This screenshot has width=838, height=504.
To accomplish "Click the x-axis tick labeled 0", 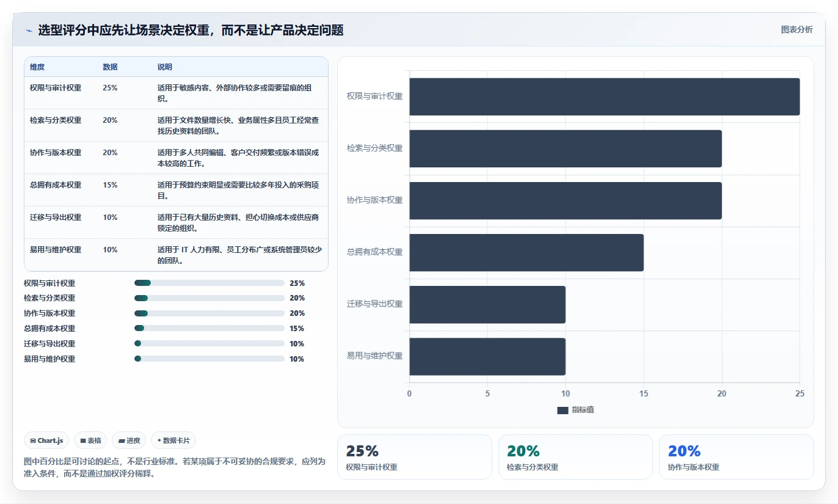I will (x=409, y=394).
